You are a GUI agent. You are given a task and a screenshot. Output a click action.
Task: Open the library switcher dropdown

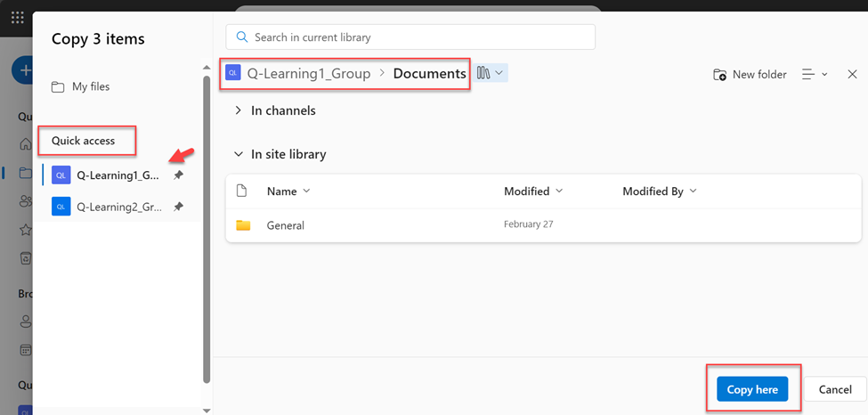pyautogui.click(x=491, y=73)
